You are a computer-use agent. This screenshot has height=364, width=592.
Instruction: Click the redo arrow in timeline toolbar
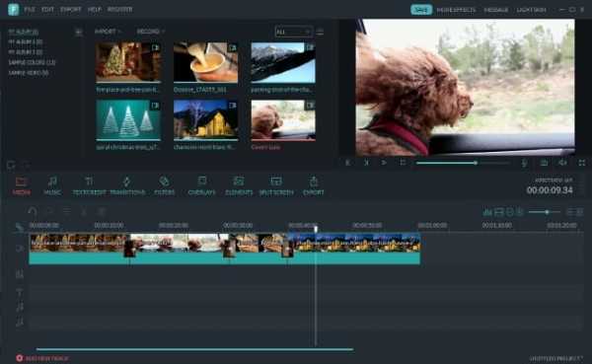[49, 211]
